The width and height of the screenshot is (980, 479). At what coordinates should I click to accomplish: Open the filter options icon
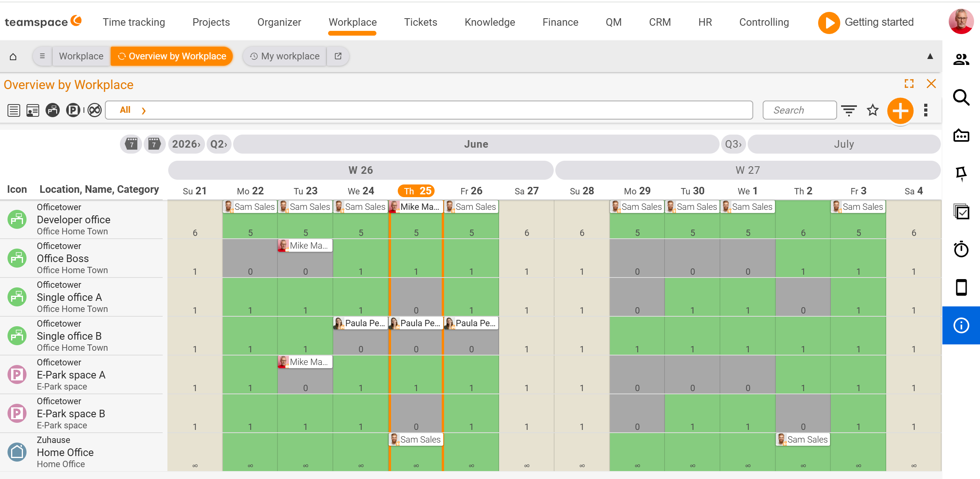(x=849, y=110)
